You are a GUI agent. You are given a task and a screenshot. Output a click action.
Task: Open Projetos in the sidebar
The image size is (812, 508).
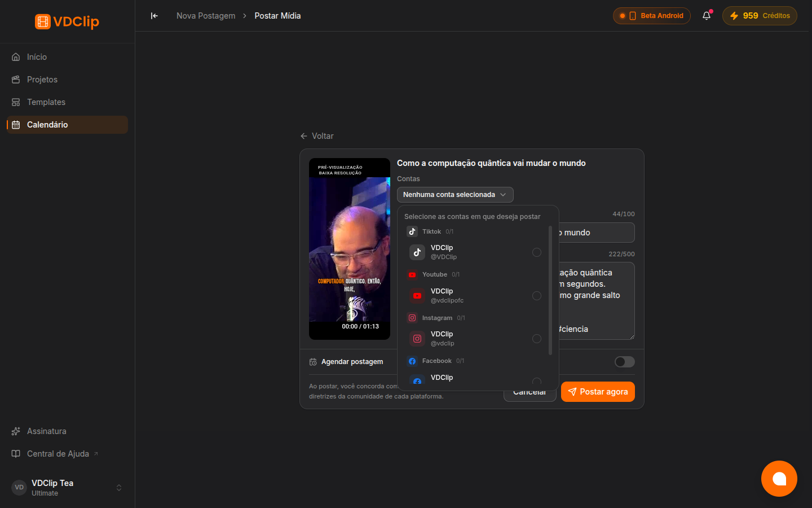(67, 80)
